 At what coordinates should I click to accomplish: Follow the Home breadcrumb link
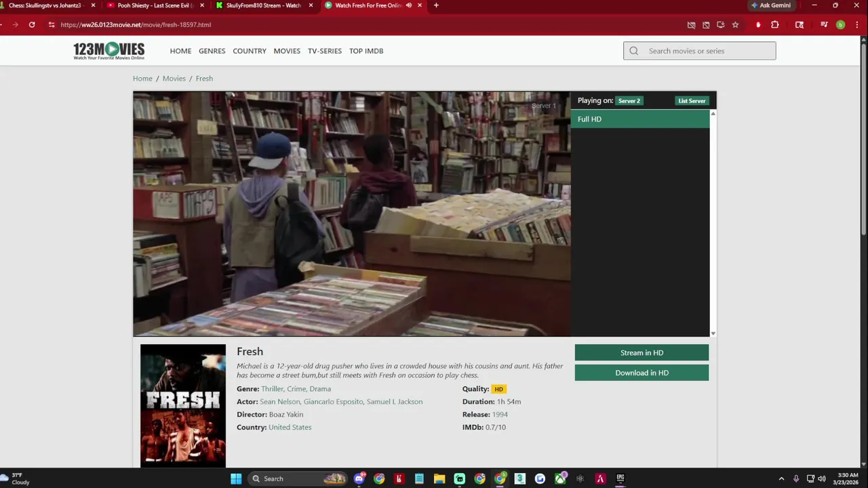pyautogui.click(x=142, y=79)
